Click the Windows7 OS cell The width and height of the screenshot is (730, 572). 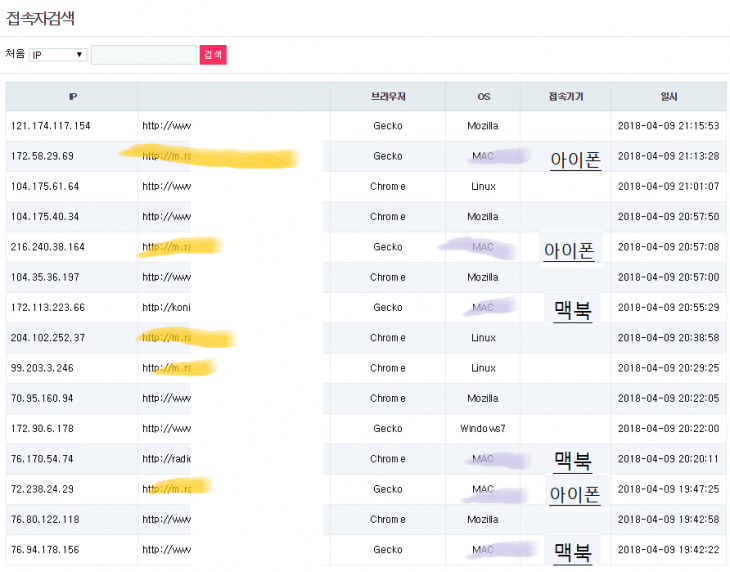[x=483, y=428]
